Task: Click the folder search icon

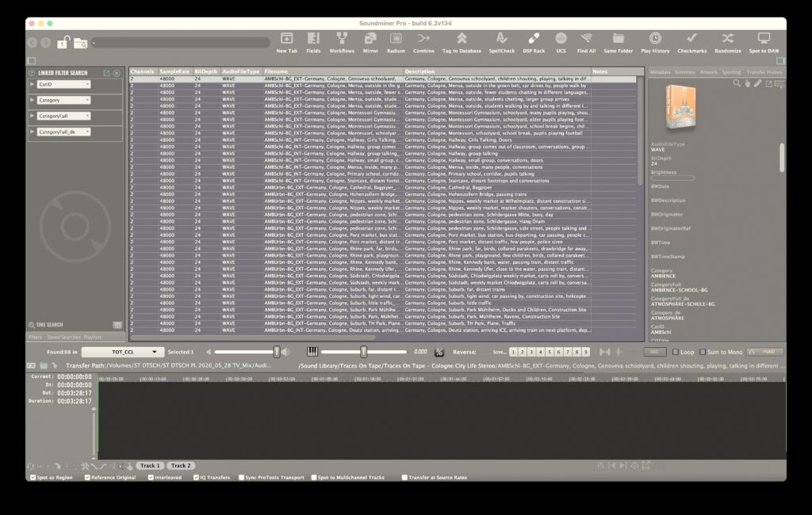Action: (x=80, y=43)
